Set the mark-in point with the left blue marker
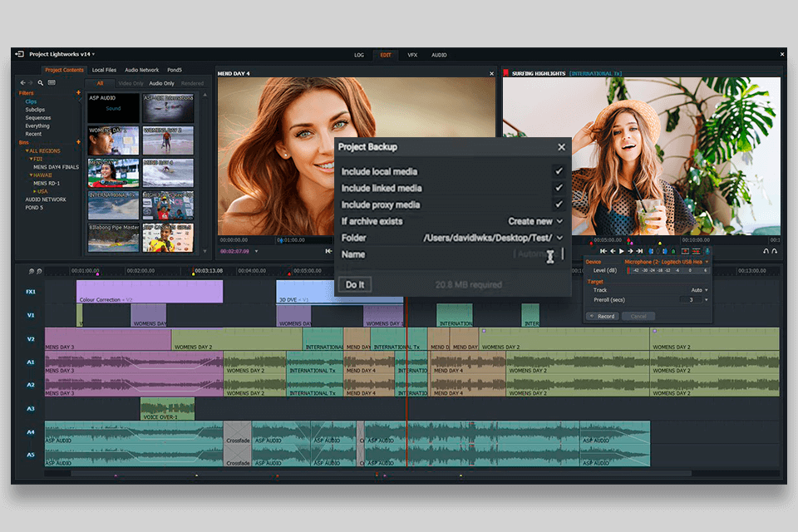The width and height of the screenshot is (798, 532). [x=651, y=251]
